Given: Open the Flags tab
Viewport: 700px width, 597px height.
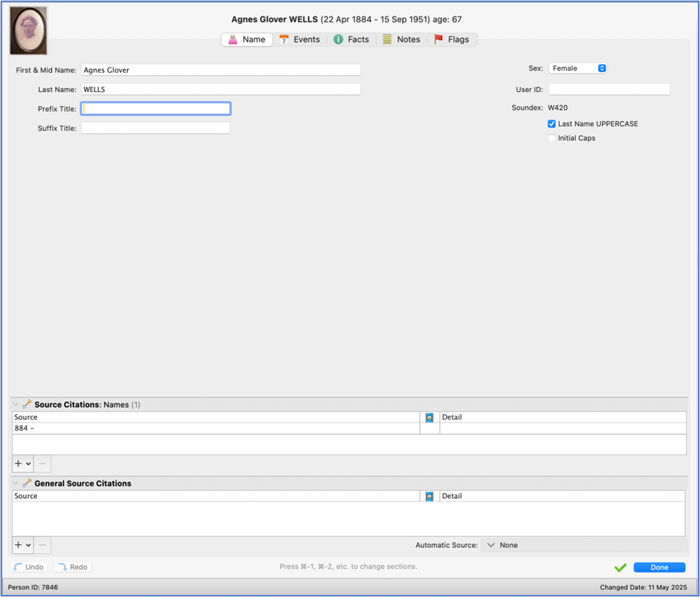Looking at the screenshot, I should click(451, 39).
